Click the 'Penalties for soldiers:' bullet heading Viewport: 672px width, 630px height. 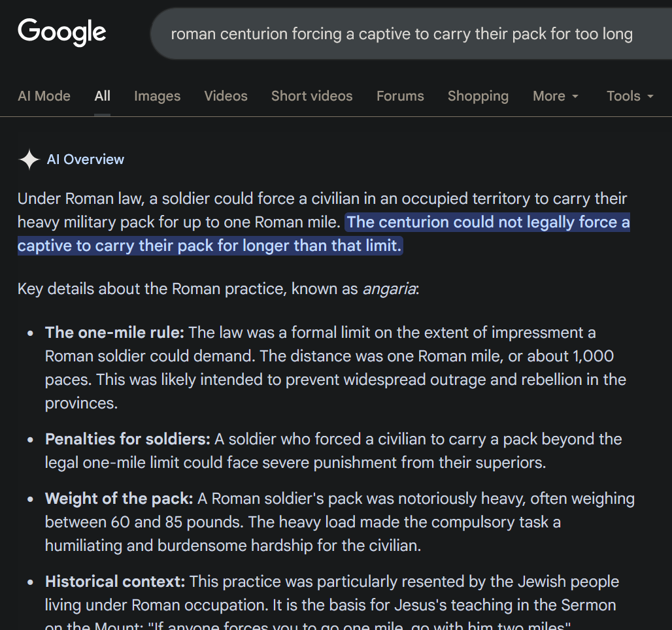tap(127, 439)
